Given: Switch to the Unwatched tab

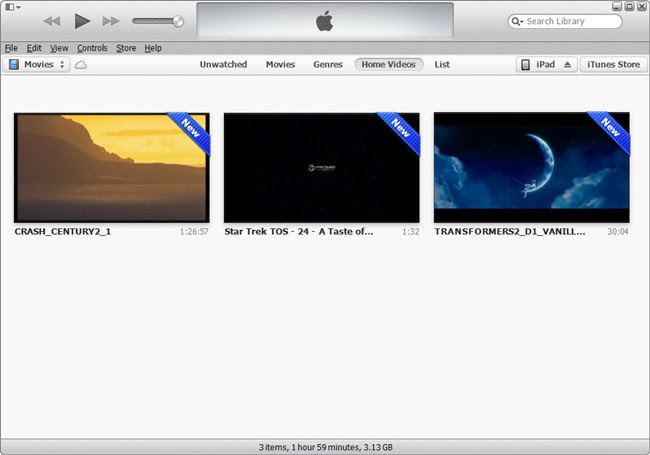Looking at the screenshot, I should (223, 65).
